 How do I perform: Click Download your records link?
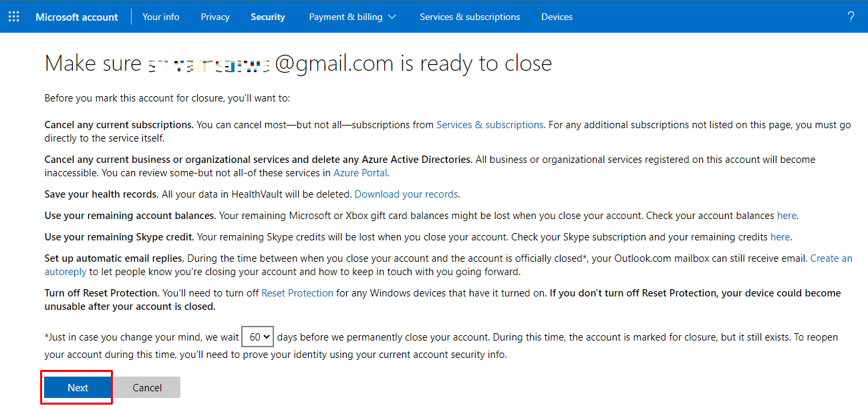[406, 194]
